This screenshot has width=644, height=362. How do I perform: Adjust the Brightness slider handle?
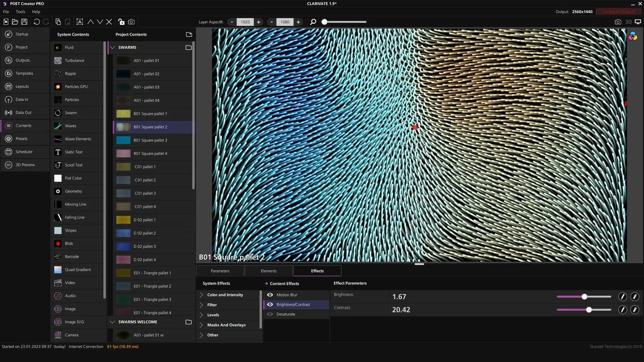point(584,297)
